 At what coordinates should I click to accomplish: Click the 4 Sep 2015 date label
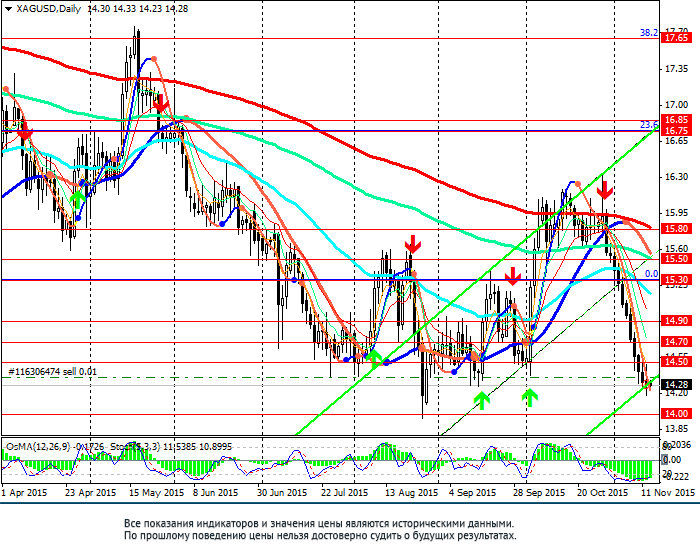click(472, 493)
